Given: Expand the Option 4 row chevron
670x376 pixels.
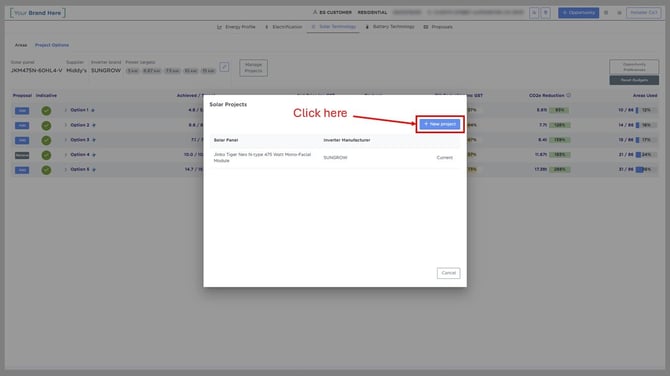Looking at the screenshot, I should point(66,155).
